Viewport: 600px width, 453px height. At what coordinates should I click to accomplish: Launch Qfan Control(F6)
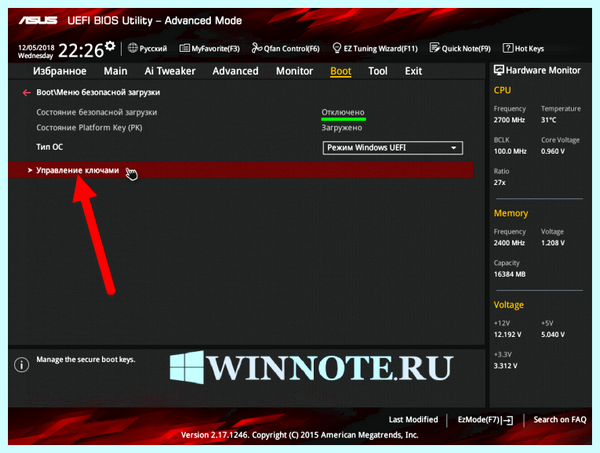click(x=292, y=49)
